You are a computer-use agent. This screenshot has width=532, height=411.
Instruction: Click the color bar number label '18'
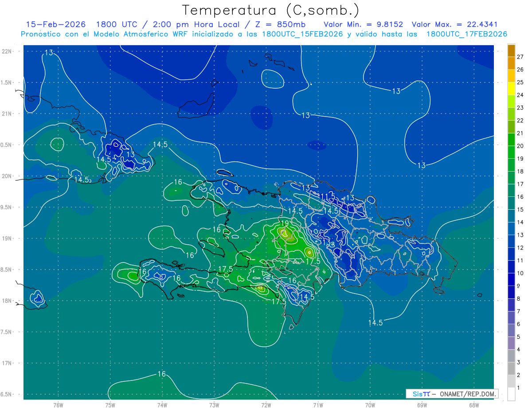point(520,171)
